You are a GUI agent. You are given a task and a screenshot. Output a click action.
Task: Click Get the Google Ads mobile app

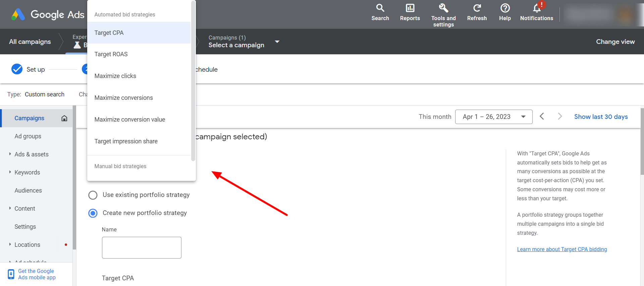37,274
